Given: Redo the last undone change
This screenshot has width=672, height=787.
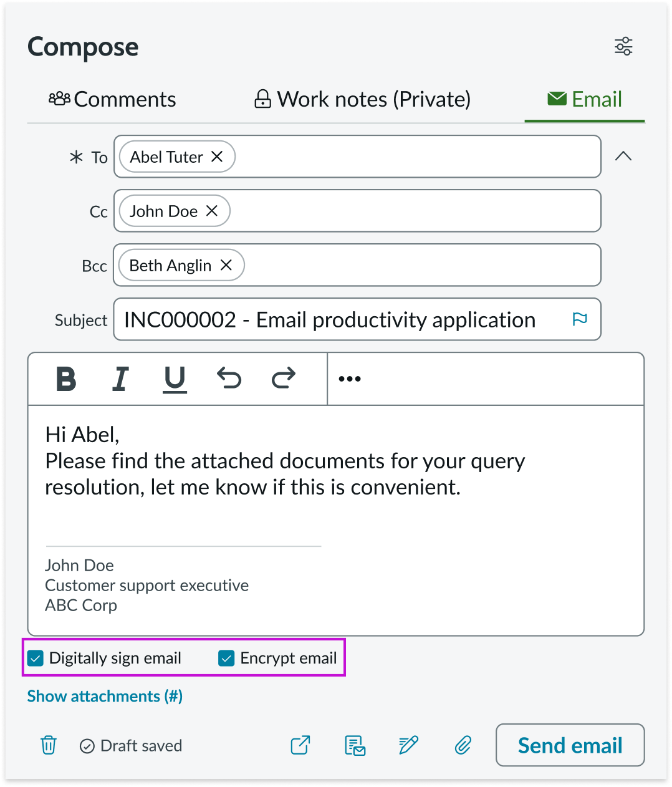Looking at the screenshot, I should click(x=282, y=379).
